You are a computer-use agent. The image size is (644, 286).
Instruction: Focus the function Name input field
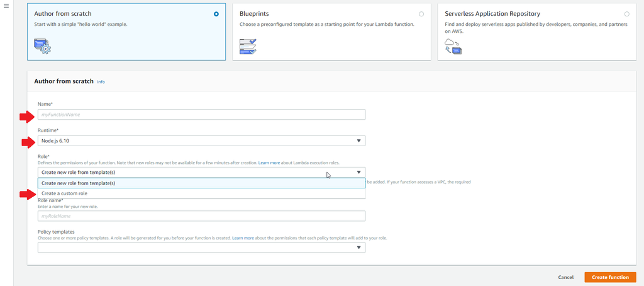pos(201,115)
